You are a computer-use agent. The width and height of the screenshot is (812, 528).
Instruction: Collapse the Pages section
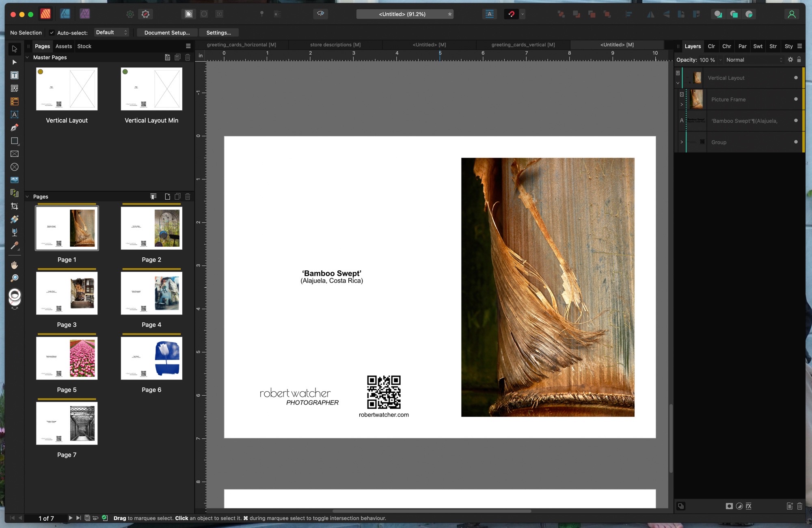[27, 197]
